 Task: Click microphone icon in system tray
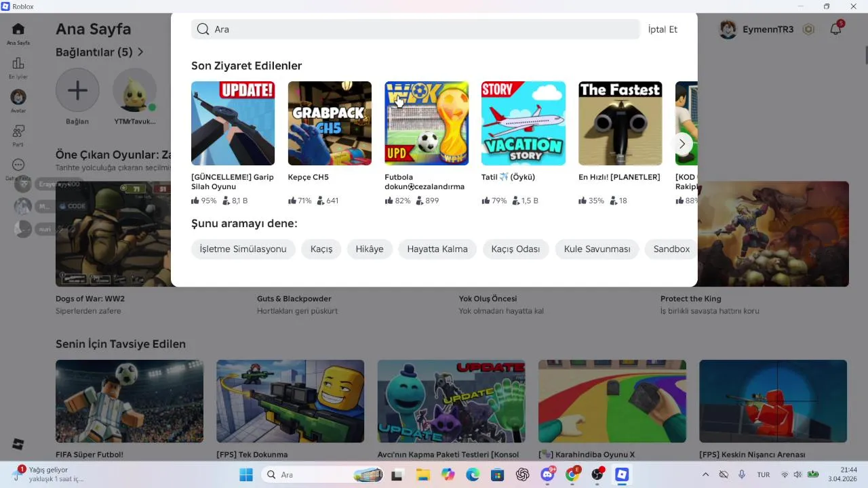coord(742,474)
